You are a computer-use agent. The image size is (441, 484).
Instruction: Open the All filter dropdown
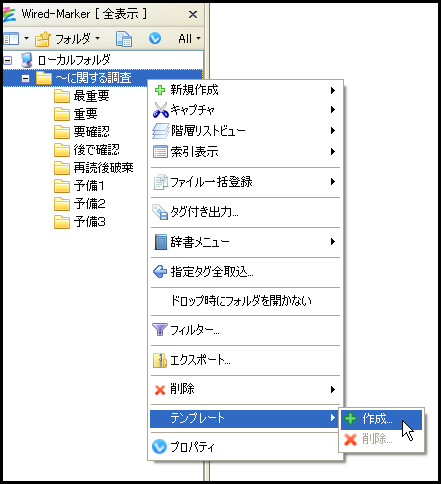[189, 39]
